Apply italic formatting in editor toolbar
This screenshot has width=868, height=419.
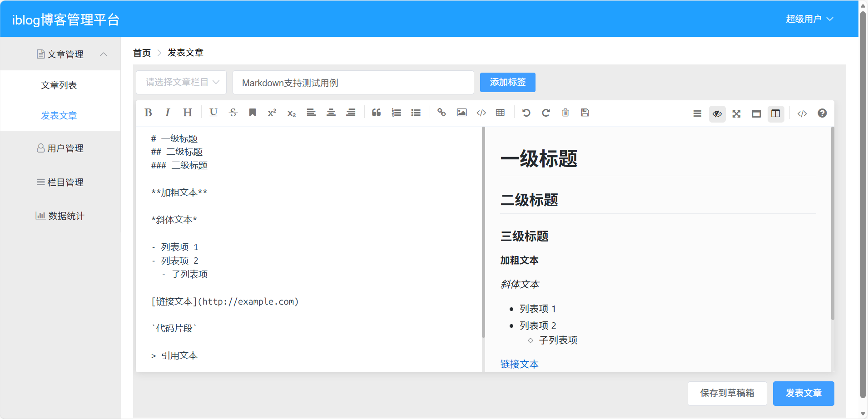coord(168,113)
